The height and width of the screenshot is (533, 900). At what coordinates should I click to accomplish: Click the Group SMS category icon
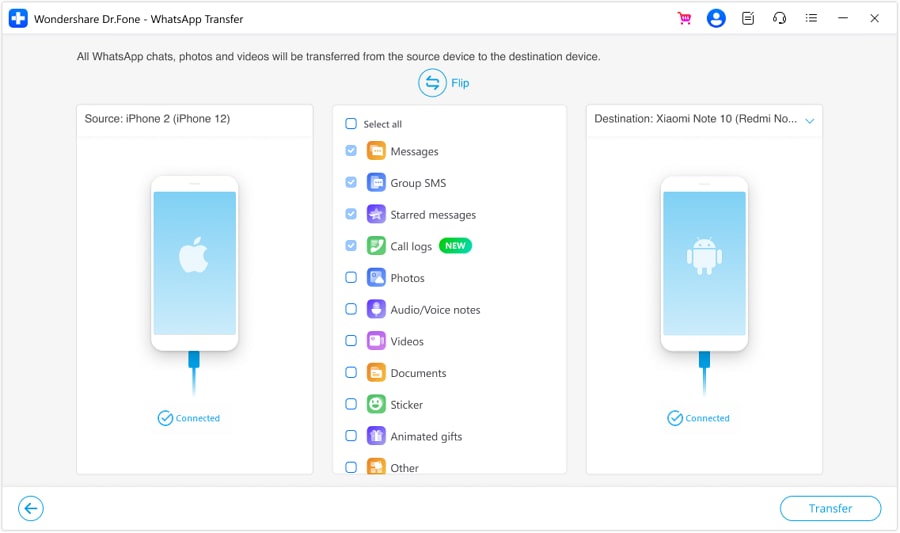pos(376,182)
